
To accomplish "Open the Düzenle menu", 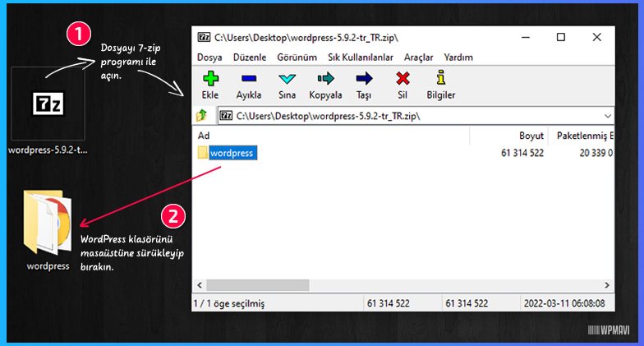I will [250, 58].
